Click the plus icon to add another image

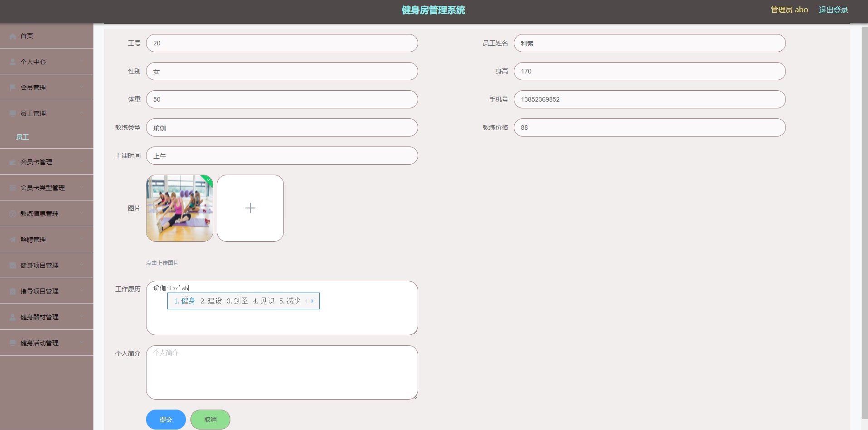pos(250,208)
